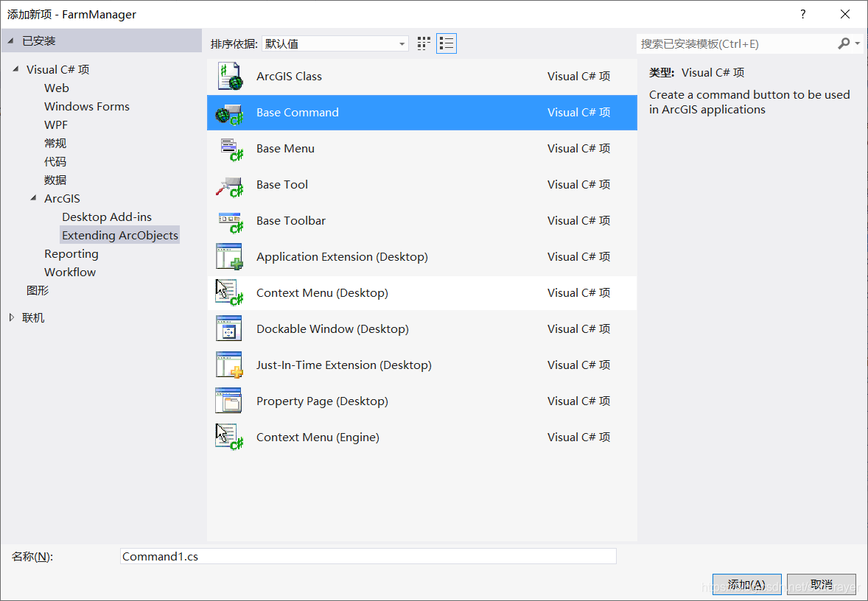The width and height of the screenshot is (868, 601).
Task: Click the Context Menu (Engine) icon
Action: 229,437
